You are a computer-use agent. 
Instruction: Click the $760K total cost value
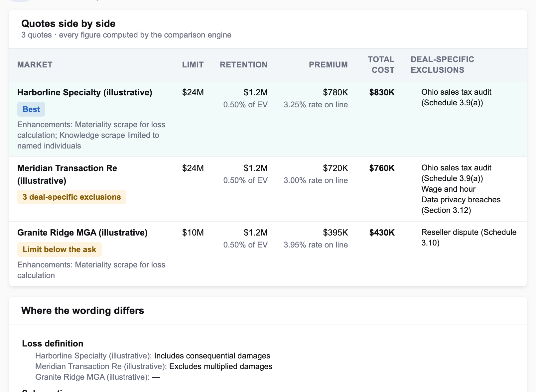click(382, 168)
